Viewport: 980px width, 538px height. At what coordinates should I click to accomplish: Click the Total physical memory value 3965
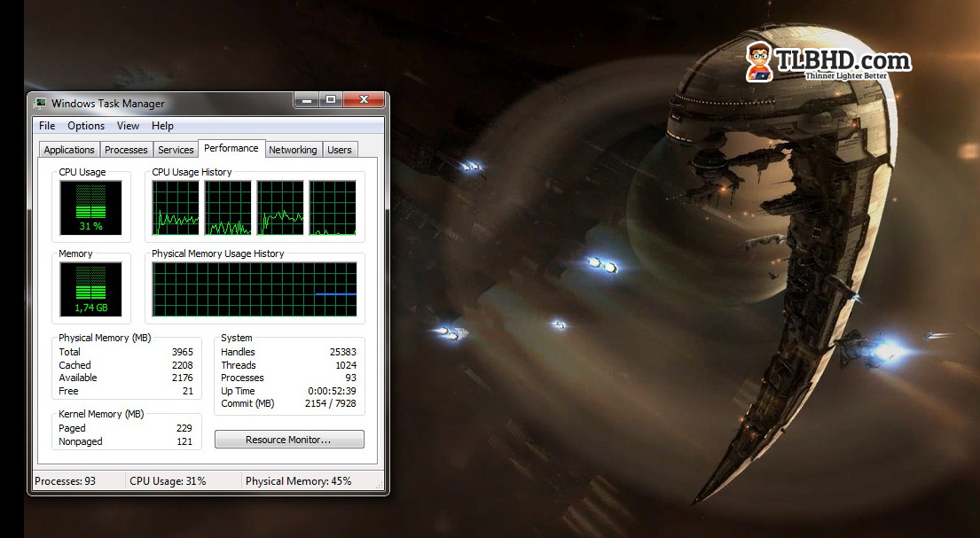pos(183,352)
